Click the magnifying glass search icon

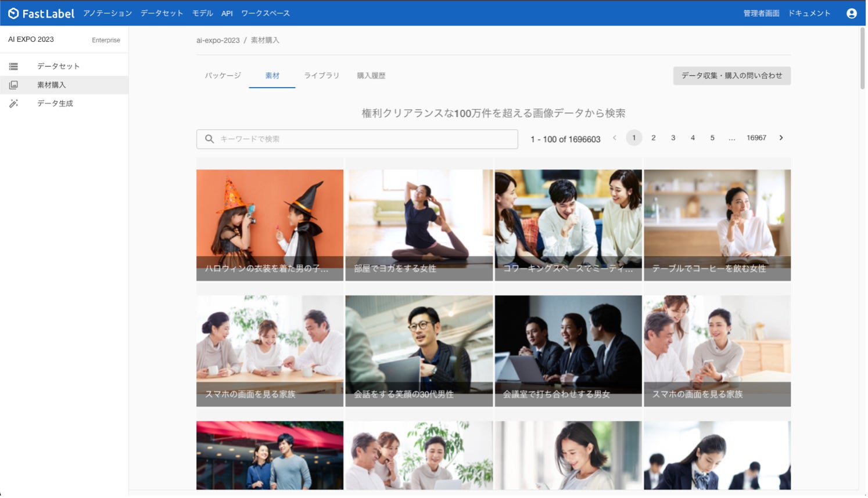pyautogui.click(x=210, y=139)
